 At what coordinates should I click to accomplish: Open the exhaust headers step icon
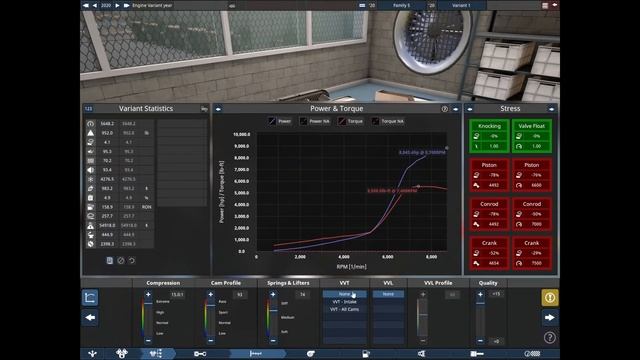coord(421,353)
